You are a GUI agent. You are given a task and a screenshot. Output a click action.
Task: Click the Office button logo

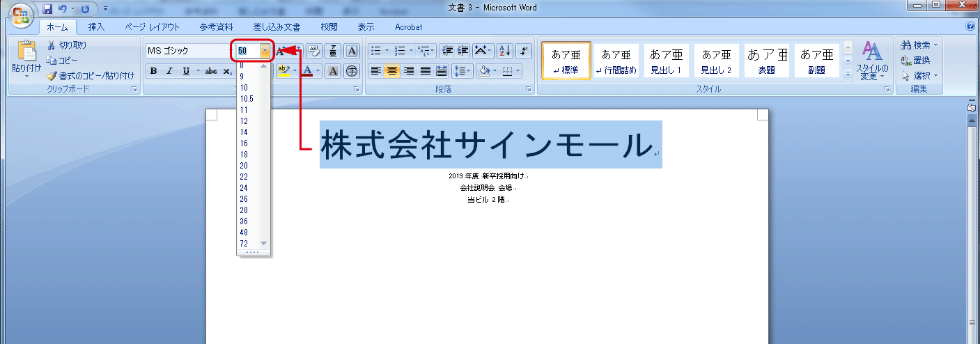pos(19,14)
